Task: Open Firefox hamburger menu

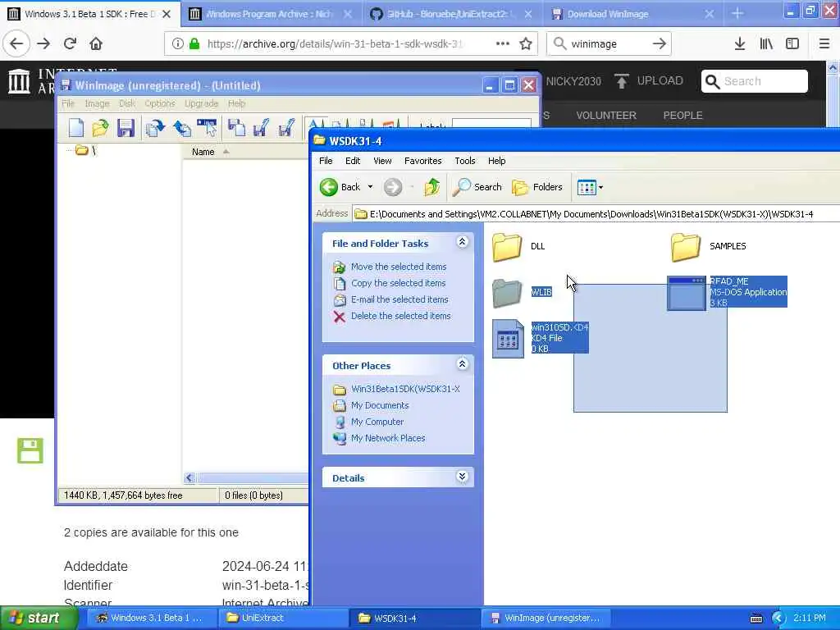Action: point(824,43)
